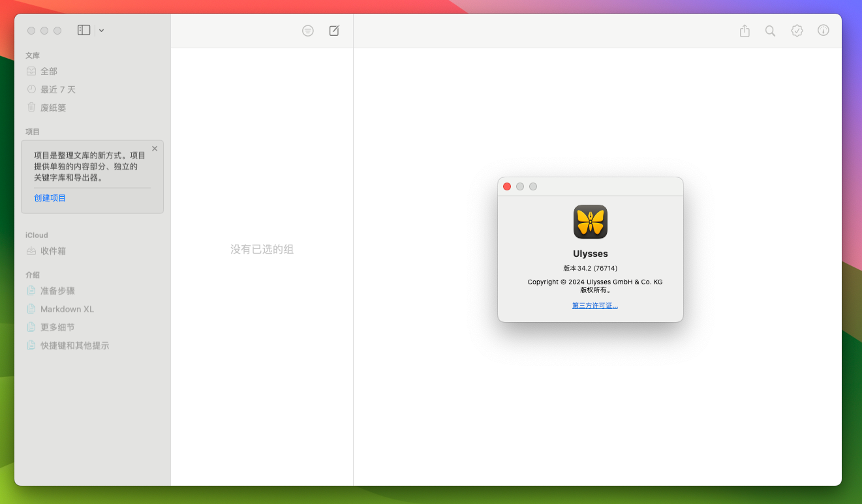Click the 全部 archive box icon
862x504 pixels.
tap(31, 71)
